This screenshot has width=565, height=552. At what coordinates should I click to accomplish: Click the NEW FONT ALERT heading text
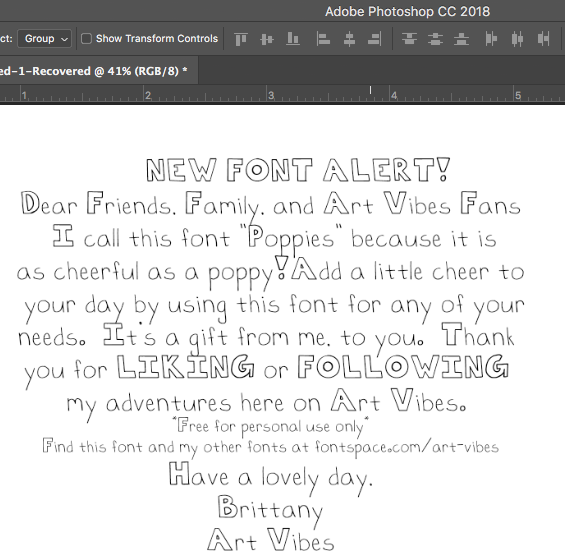pos(298,170)
